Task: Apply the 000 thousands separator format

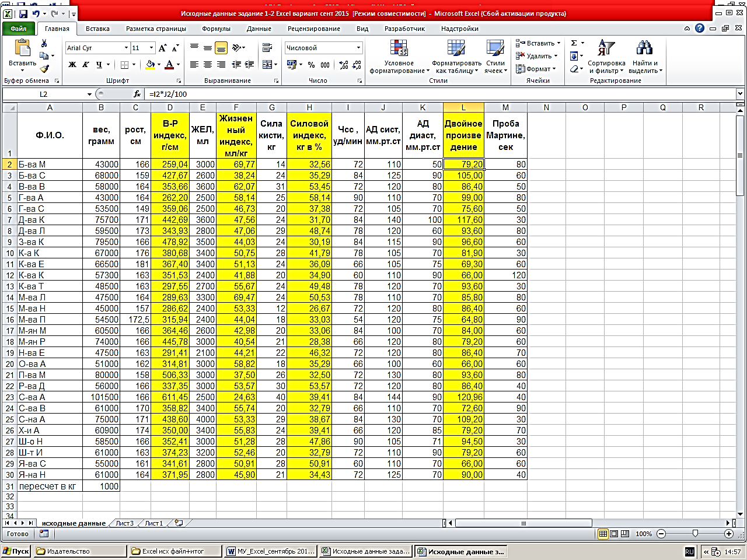Action: pyautogui.click(x=325, y=65)
